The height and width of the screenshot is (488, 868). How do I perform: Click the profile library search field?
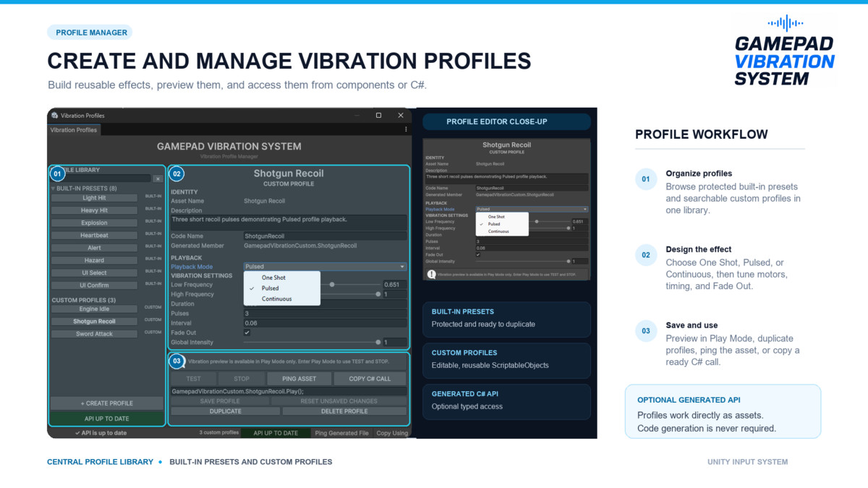(101, 178)
